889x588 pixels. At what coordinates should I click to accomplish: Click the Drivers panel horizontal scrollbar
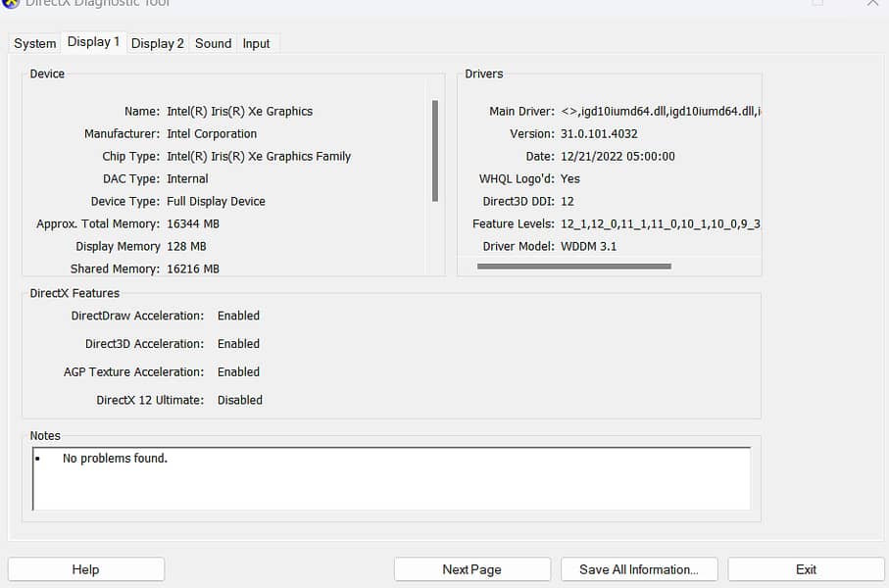(573, 266)
